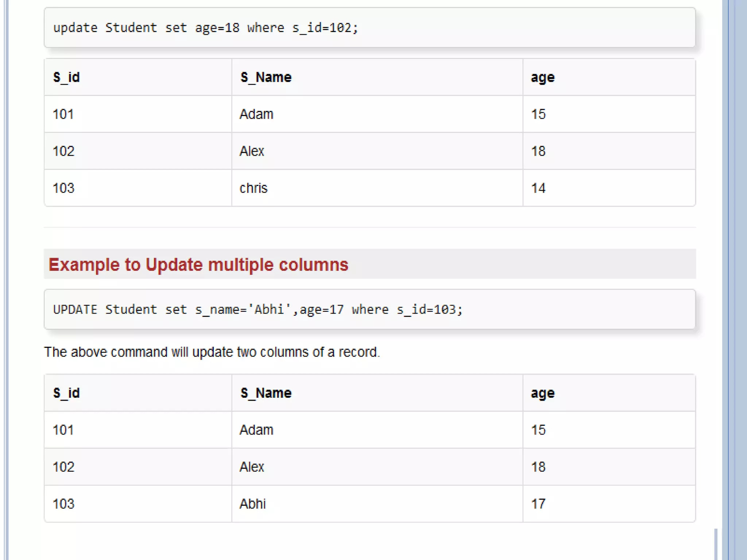Click 102 cell in table containing chris

(63, 151)
